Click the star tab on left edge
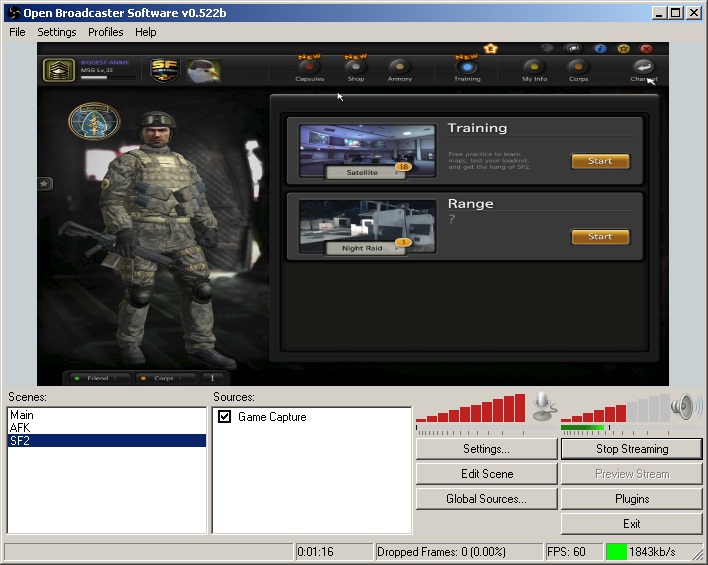This screenshot has height=565, width=708. pyautogui.click(x=44, y=184)
